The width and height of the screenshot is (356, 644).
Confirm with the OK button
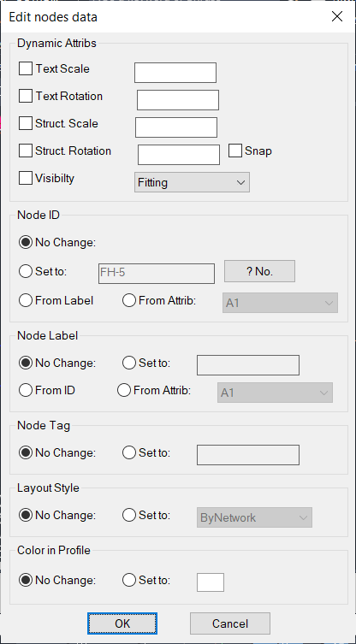pyautogui.click(x=122, y=623)
